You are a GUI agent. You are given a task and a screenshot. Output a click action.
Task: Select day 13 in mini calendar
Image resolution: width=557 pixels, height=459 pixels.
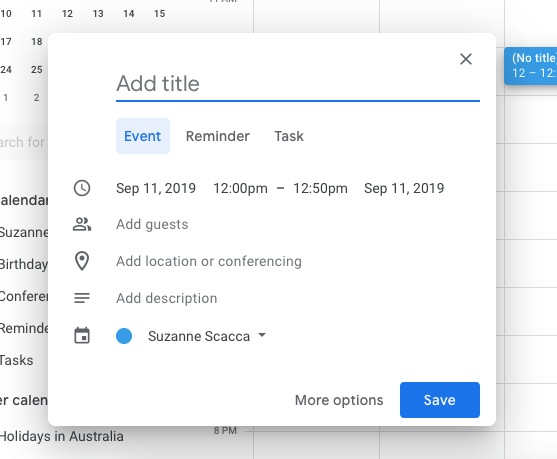click(98, 14)
